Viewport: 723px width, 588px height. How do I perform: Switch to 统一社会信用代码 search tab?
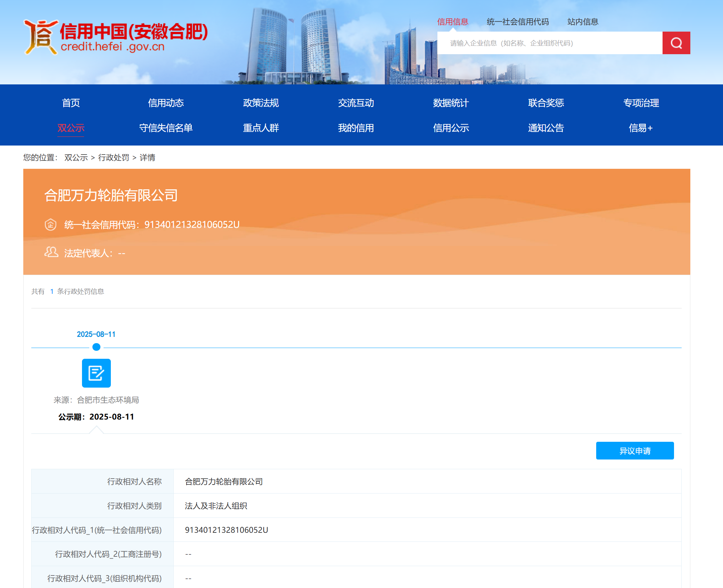(x=518, y=22)
